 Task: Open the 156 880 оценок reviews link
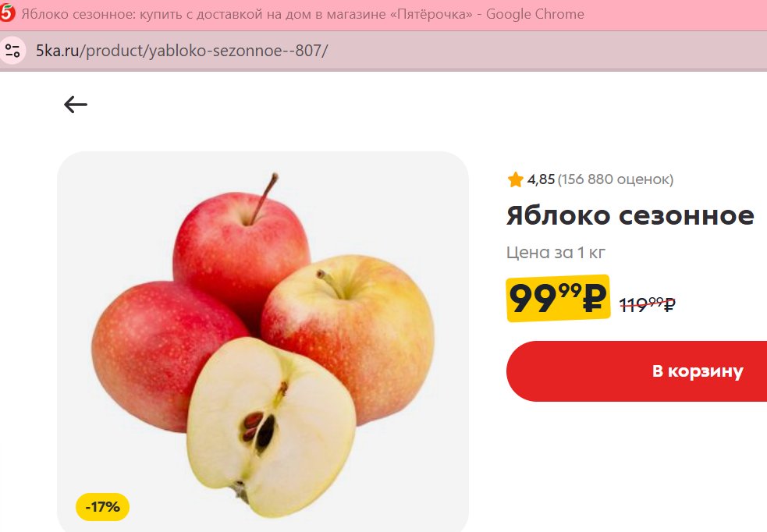point(616,179)
